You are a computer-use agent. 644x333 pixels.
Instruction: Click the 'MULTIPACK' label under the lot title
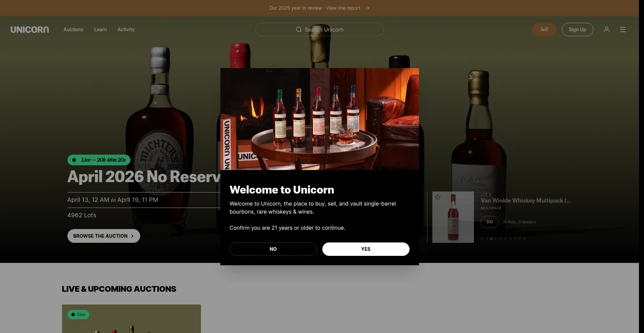point(491,208)
